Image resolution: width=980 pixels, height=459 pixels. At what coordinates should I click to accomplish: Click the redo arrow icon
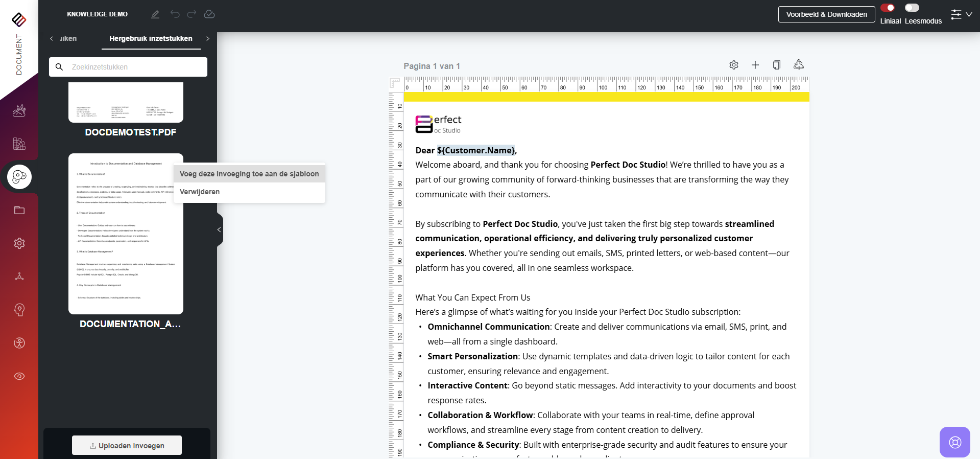coord(192,14)
